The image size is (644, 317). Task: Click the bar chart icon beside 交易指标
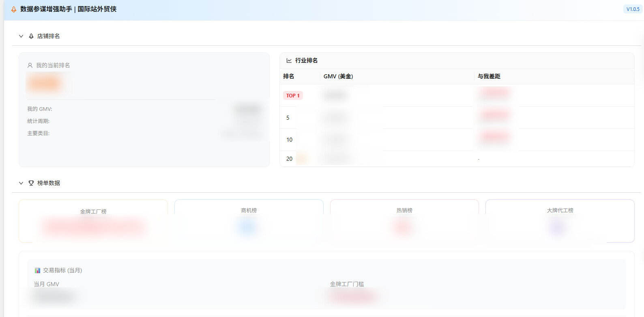[37, 270]
